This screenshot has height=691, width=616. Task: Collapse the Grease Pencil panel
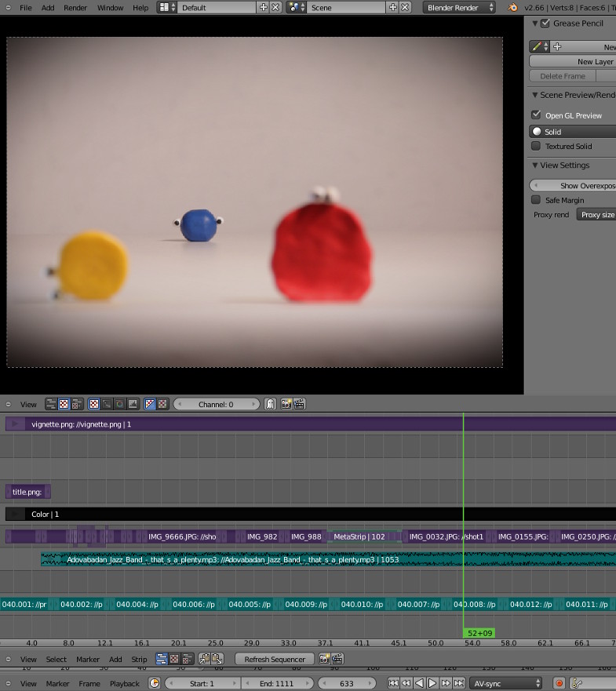[535, 24]
